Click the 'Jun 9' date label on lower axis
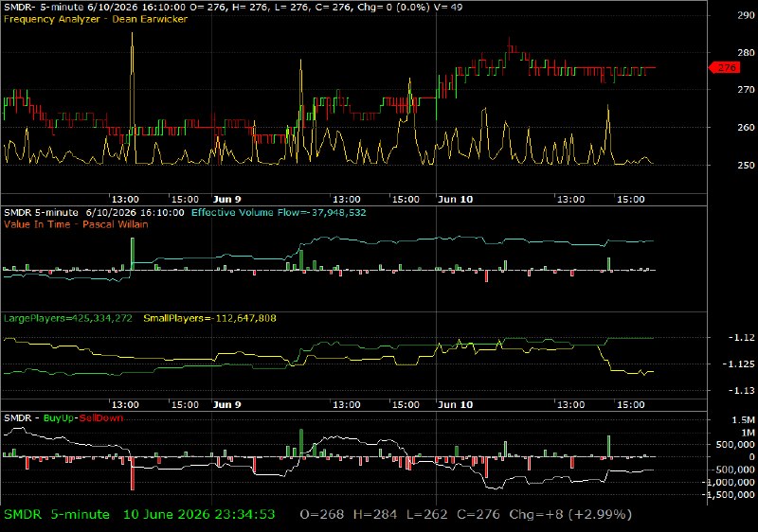 coord(226,404)
